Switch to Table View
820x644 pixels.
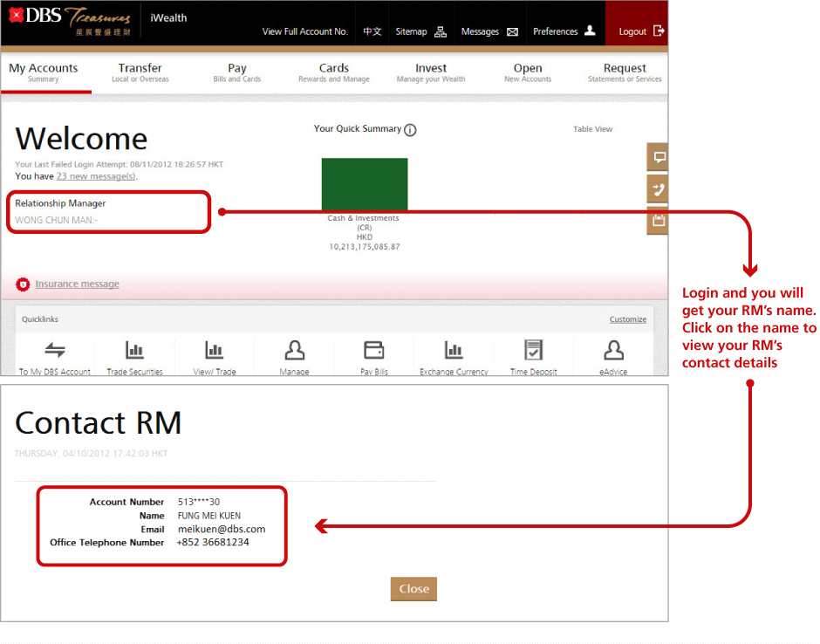[x=592, y=129]
